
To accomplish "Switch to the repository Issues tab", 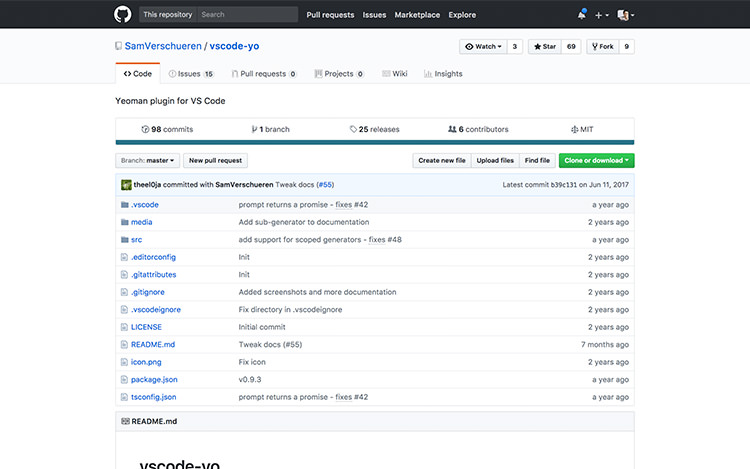I will point(191,74).
